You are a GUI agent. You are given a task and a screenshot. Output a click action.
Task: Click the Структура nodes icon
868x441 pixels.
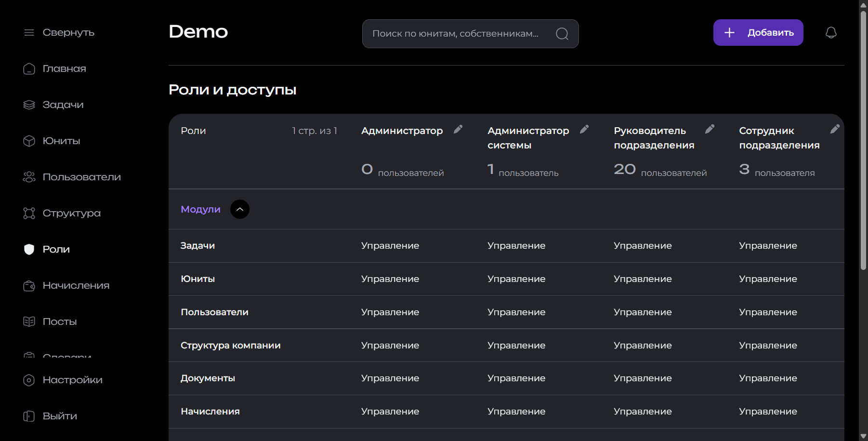click(29, 213)
